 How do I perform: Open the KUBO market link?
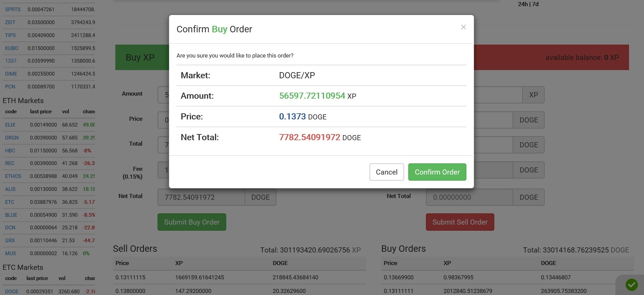12,48
